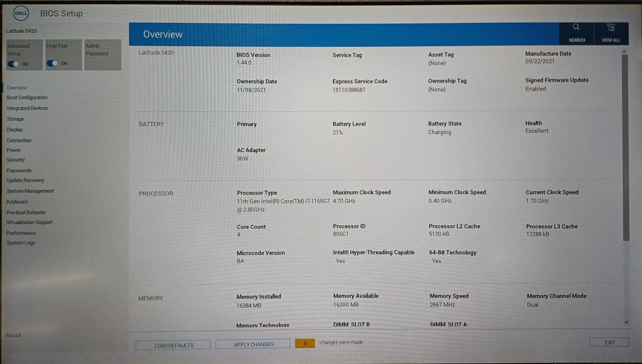Image resolution: width=642 pixels, height=364 pixels.
Task: Click the About link
Action: click(13, 335)
